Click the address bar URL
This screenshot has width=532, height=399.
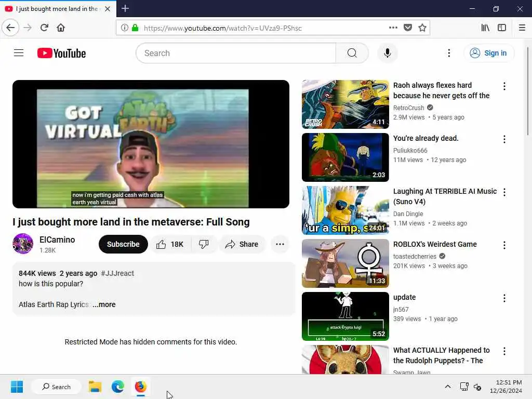(x=222, y=28)
